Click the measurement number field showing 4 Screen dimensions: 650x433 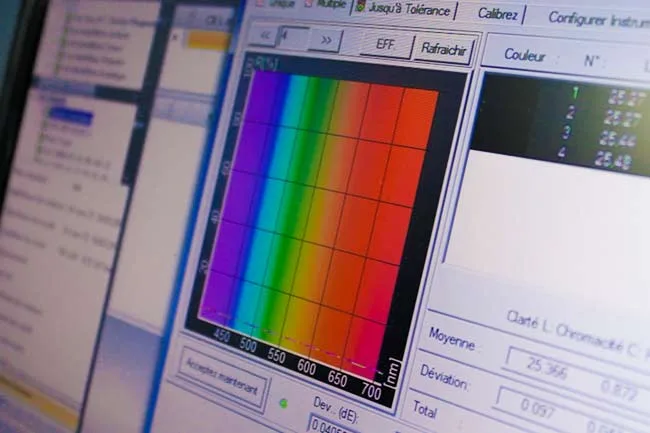pos(294,37)
